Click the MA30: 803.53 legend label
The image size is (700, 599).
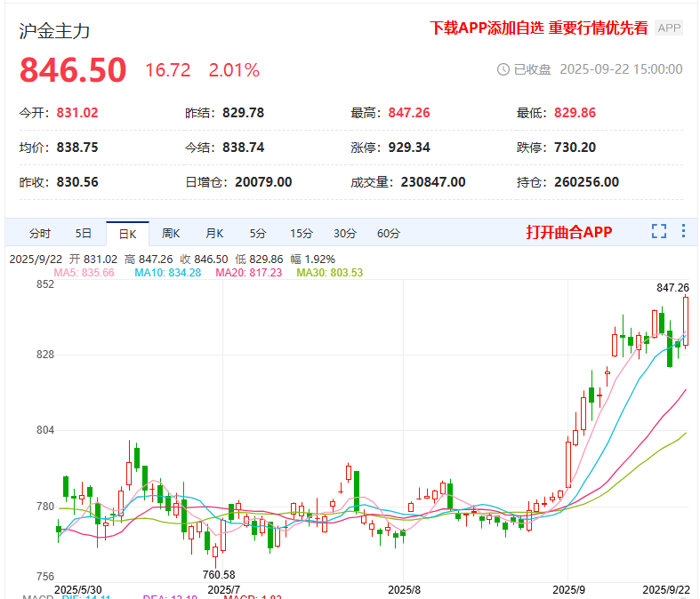[329, 273]
